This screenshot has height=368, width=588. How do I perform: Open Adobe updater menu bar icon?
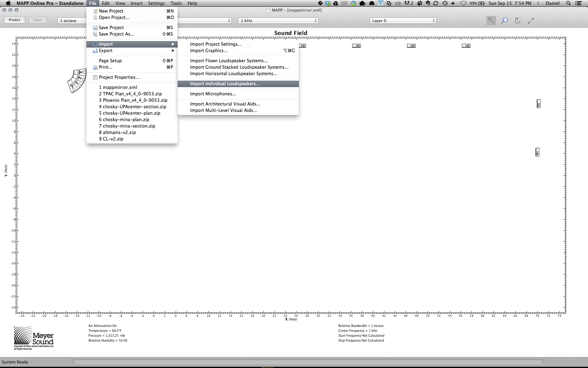click(409, 3)
